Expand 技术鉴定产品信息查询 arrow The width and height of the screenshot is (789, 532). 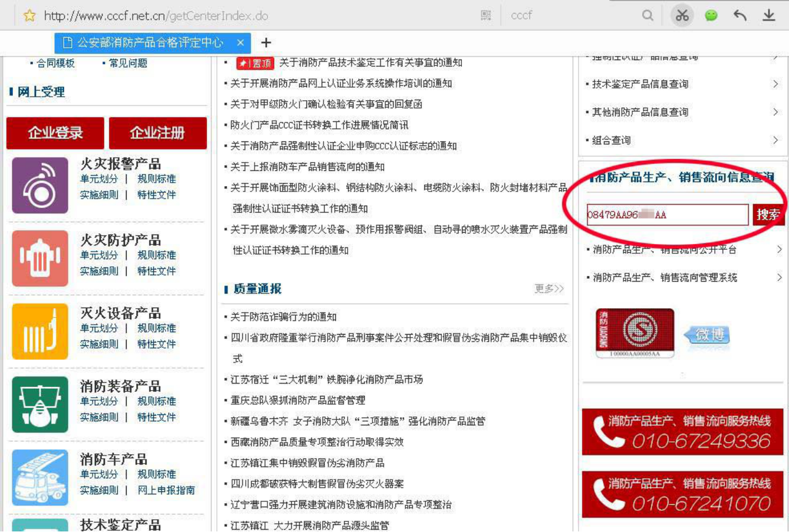pyautogui.click(x=775, y=84)
